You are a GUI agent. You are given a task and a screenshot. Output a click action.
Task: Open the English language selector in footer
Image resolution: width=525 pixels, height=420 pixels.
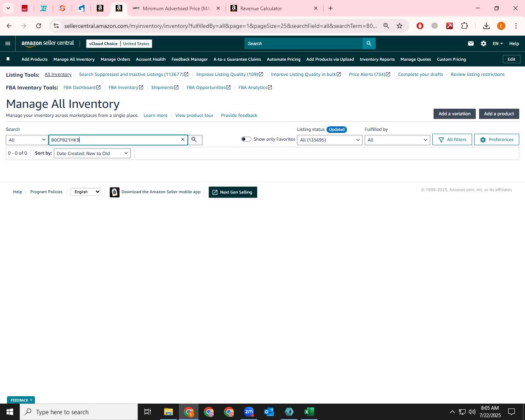tap(86, 192)
